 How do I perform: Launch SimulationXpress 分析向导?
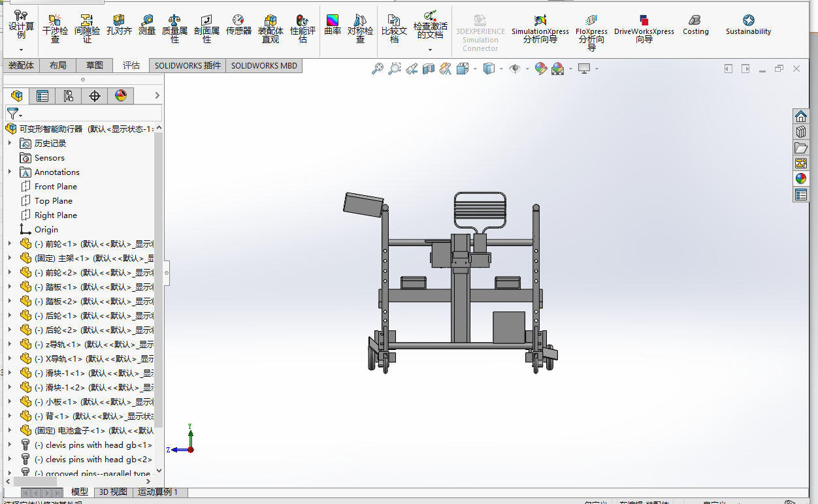pyautogui.click(x=540, y=29)
